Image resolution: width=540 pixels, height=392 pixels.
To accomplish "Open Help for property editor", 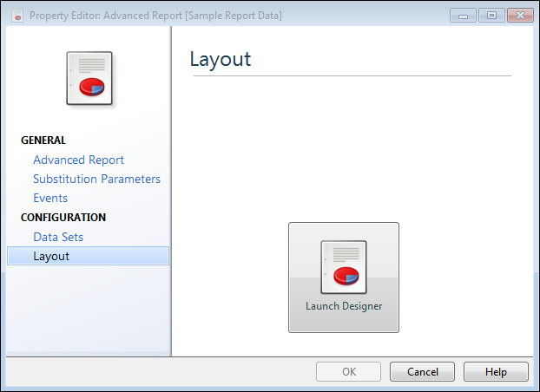I will 496,372.
